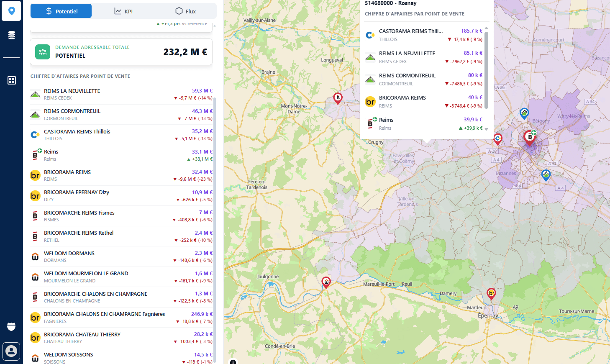Click the Leroy Merlin marker south-east of Bezannes

pos(546,175)
